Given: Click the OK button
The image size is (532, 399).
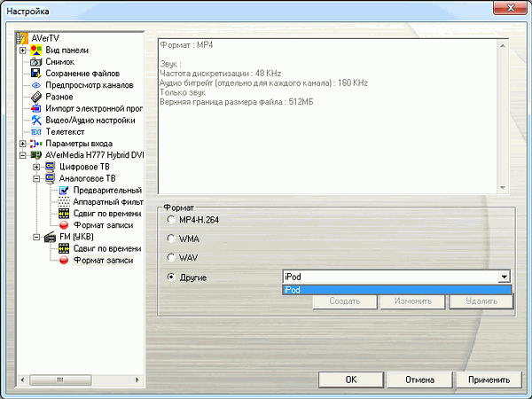Looking at the screenshot, I should coord(351,379).
